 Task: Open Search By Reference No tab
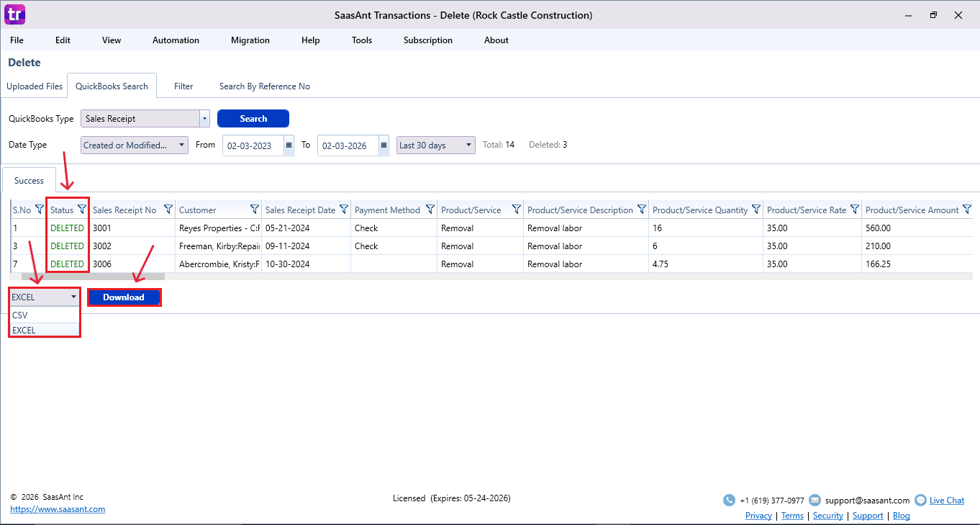click(x=264, y=86)
